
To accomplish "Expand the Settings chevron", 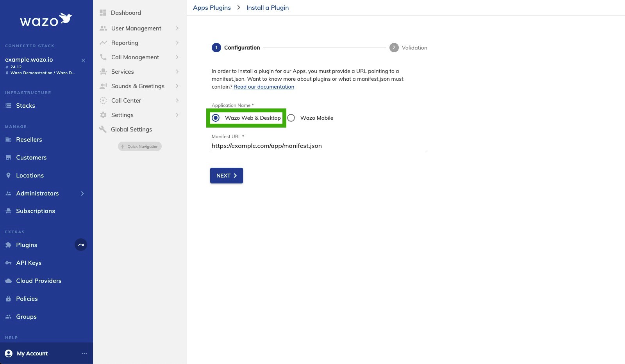I will pyautogui.click(x=177, y=115).
